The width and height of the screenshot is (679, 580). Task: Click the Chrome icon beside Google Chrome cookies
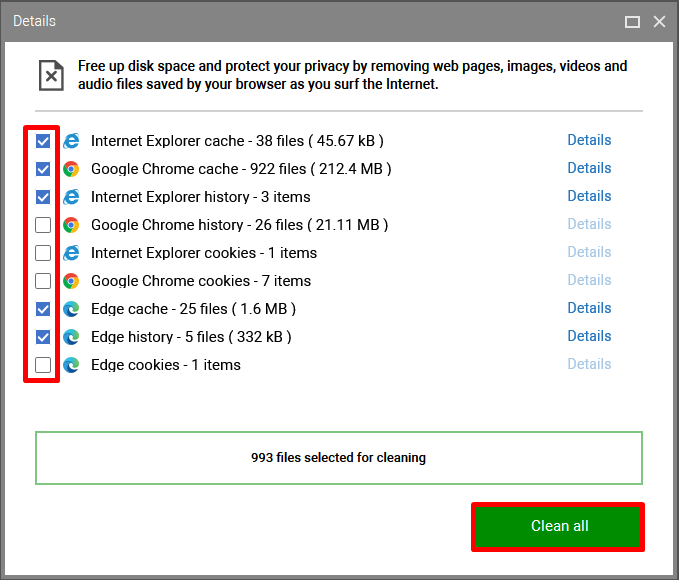click(71, 281)
